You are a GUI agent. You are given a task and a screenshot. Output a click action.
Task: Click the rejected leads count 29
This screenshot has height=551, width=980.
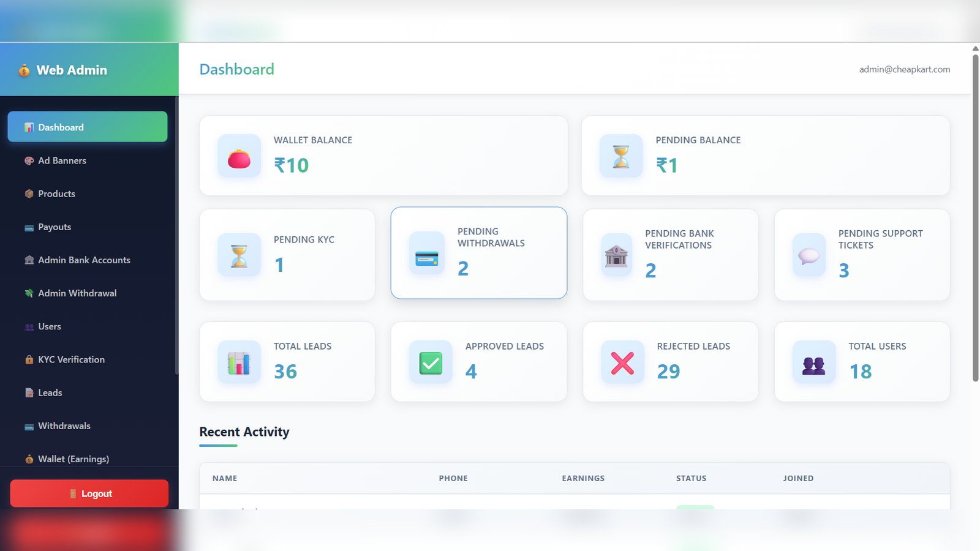pos(669,372)
